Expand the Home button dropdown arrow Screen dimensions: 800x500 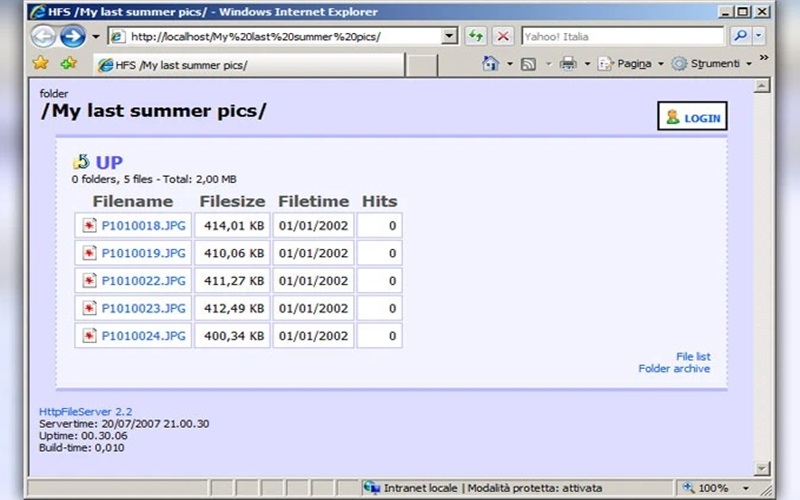tap(509, 64)
